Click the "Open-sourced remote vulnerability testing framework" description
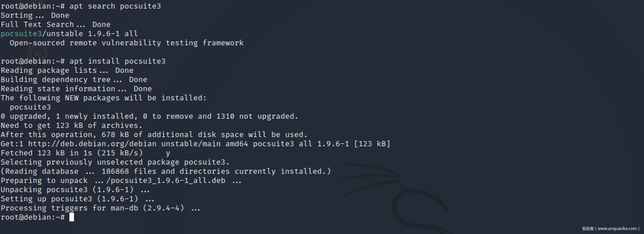The image size is (644, 234). (126, 43)
